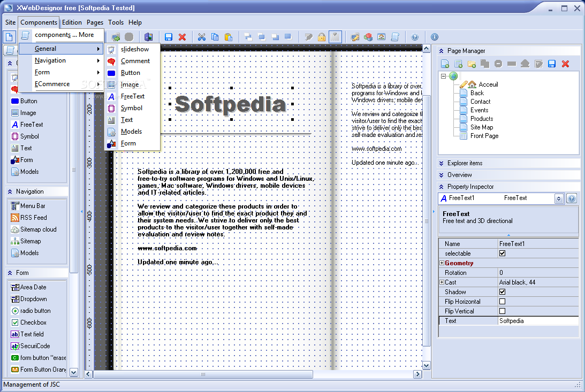
Task: Click the globe site root icon in tree
Action: 453,76
